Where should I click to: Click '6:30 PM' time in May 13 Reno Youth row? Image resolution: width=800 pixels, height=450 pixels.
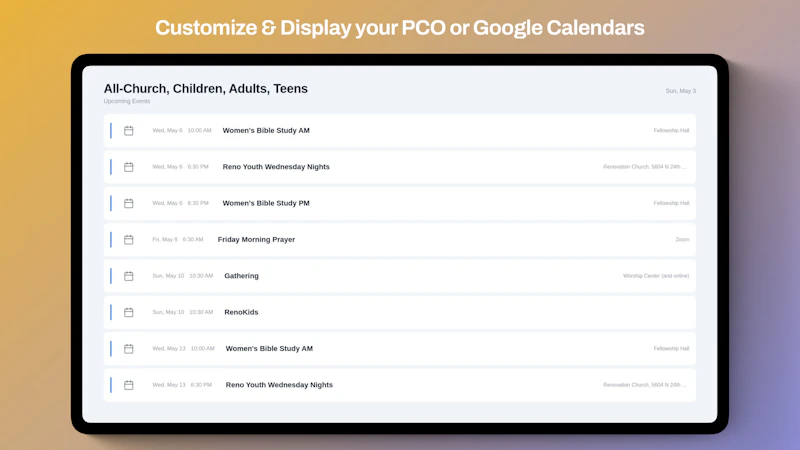[201, 385]
